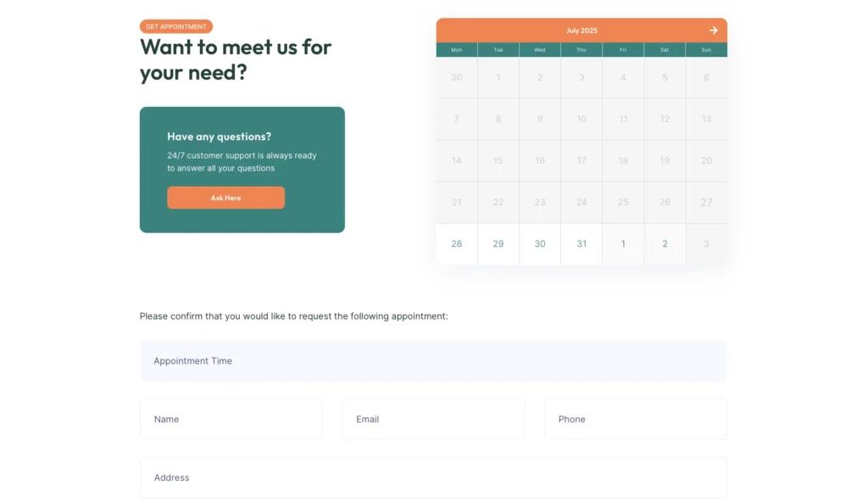This screenshot has width=868, height=502.
Task: Click the Thu weekday header
Action: 581,50
